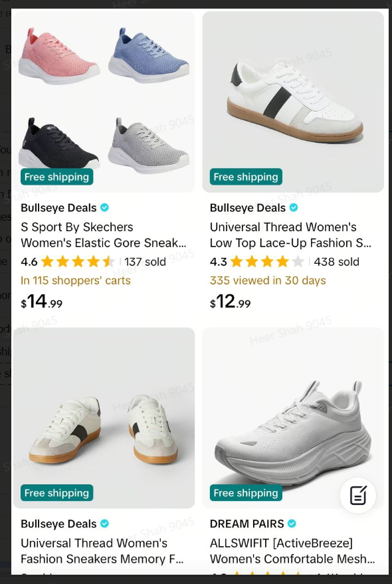392x584 pixels.
Task: Click the DREAM PAIRS seller name
Action: point(246,524)
